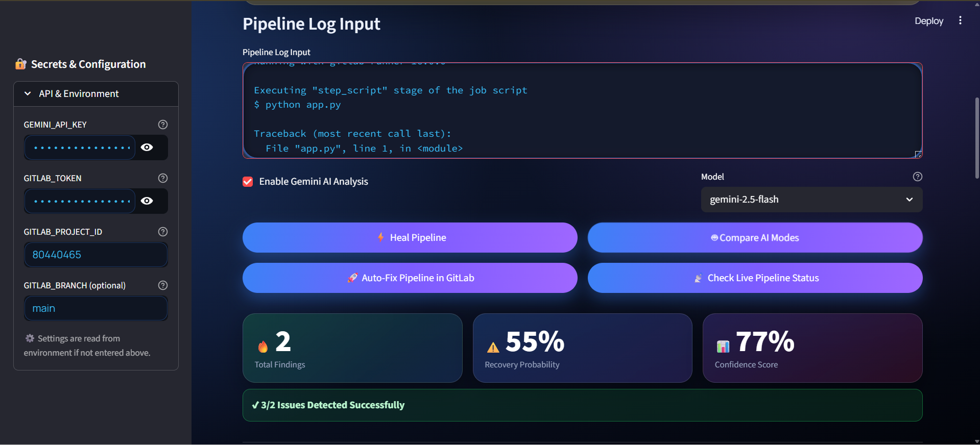Click the 'Pipeline Log Input' heading
Screen dimensions: 980x445
tap(311, 24)
